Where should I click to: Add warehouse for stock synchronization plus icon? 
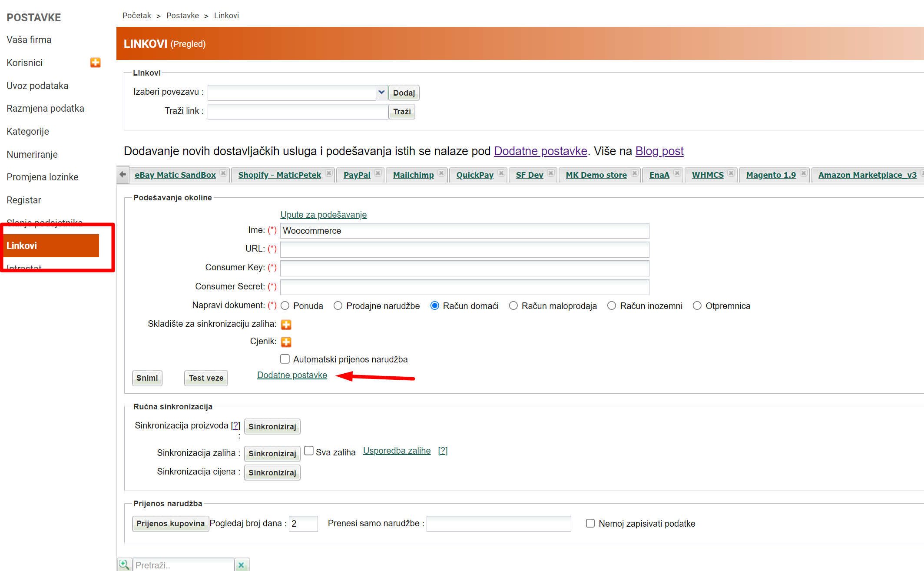[286, 325]
